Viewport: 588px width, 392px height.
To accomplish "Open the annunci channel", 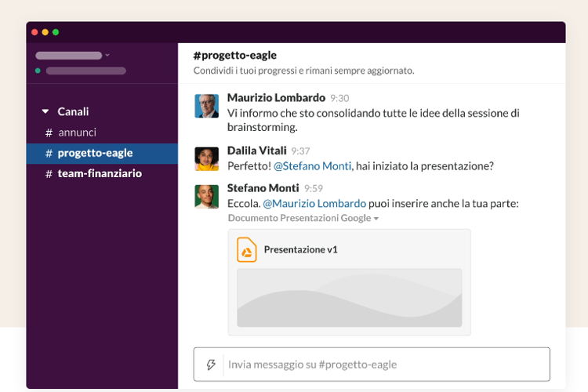I will pos(77,132).
